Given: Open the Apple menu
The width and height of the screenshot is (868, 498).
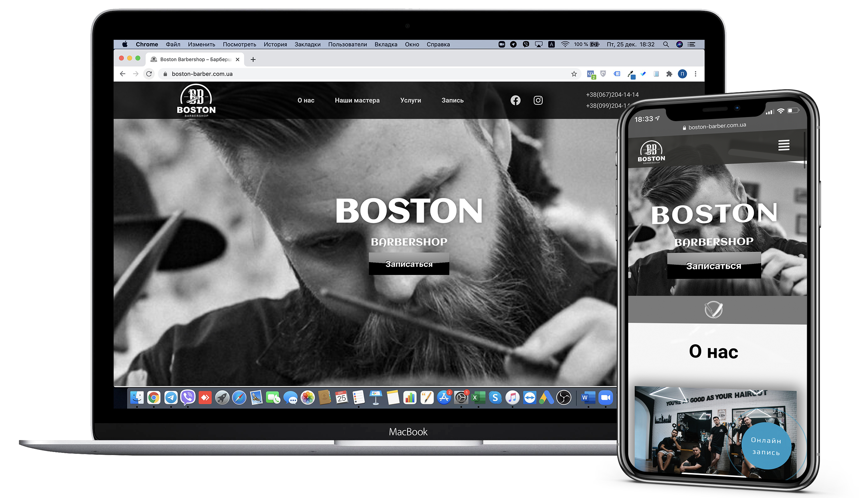Looking at the screenshot, I should pos(125,44).
